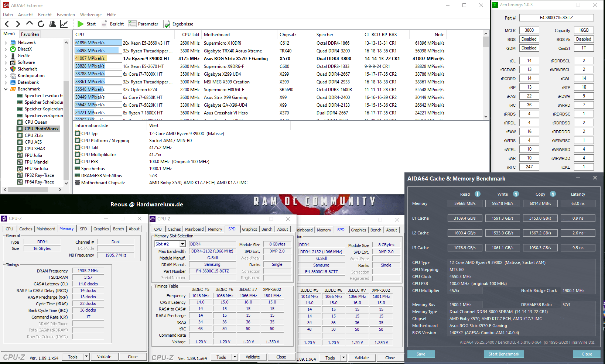Screen dimensions: 605x364
Task: Open the Werkzeuge menu
Action: click(x=91, y=15)
